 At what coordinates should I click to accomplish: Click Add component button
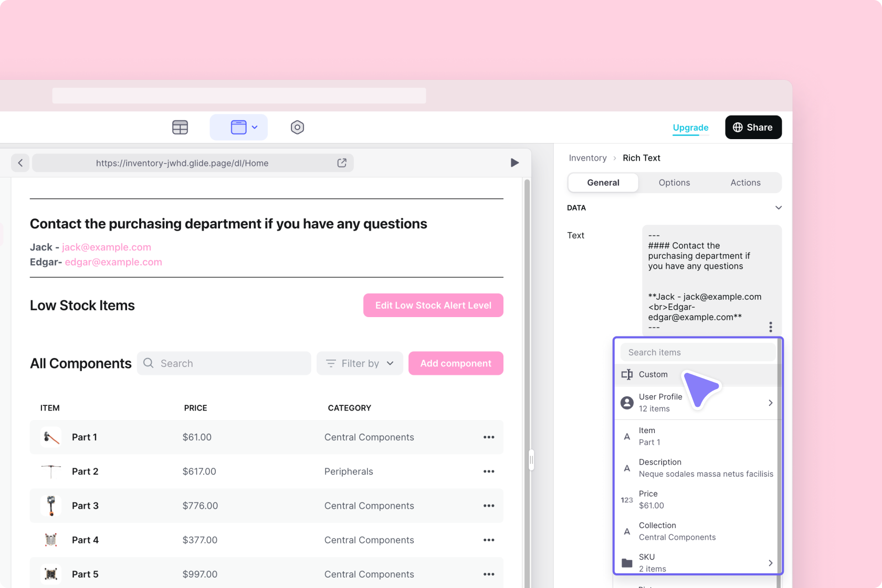click(456, 363)
